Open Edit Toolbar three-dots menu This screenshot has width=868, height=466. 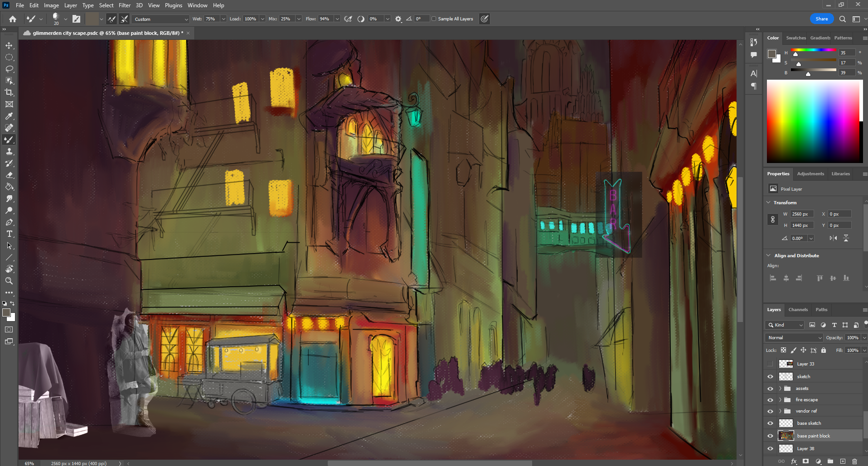click(x=9, y=293)
